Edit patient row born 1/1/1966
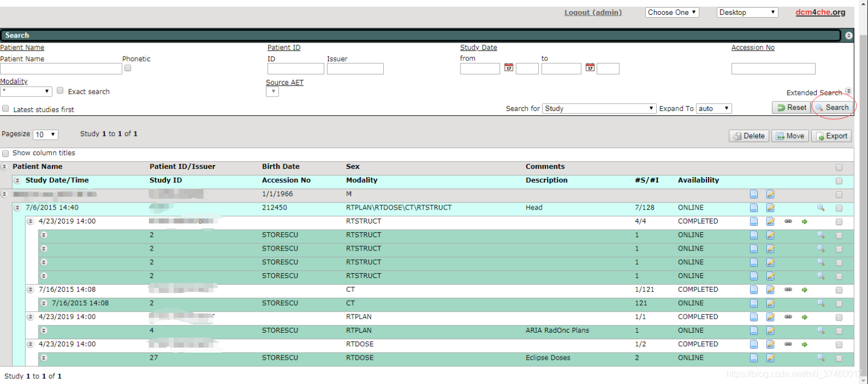The width and height of the screenshot is (868, 384). pyautogui.click(x=770, y=194)
